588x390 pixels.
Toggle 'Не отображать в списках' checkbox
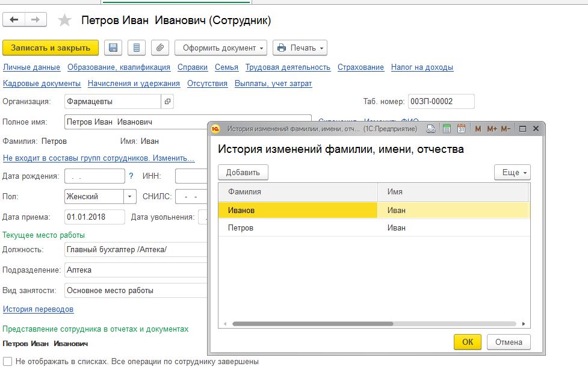[x=7, y=362]
